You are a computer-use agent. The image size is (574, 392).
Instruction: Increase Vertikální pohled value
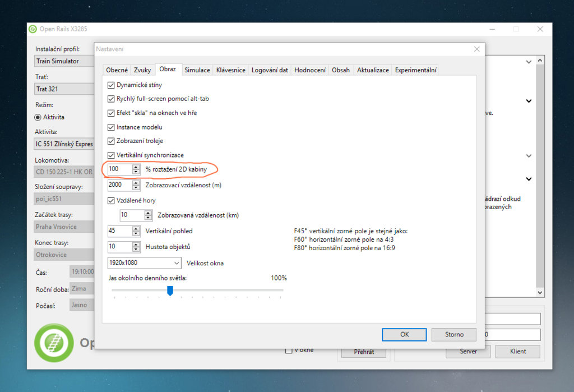[136, 228]
